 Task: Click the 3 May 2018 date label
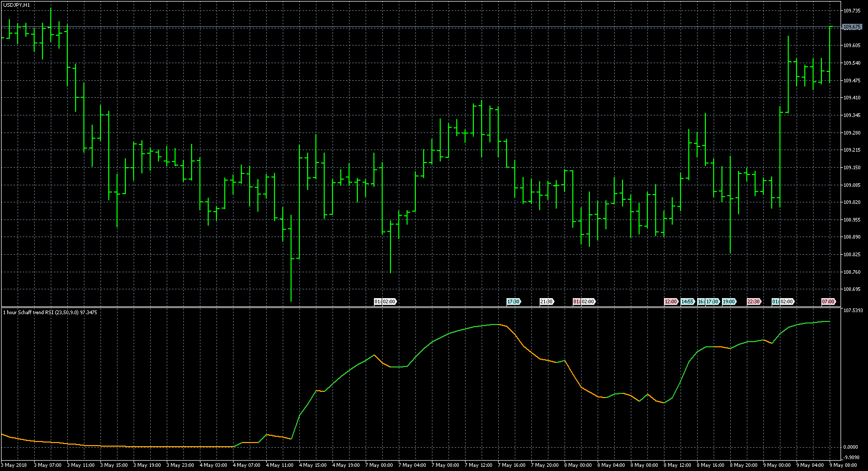pos(15,465)
